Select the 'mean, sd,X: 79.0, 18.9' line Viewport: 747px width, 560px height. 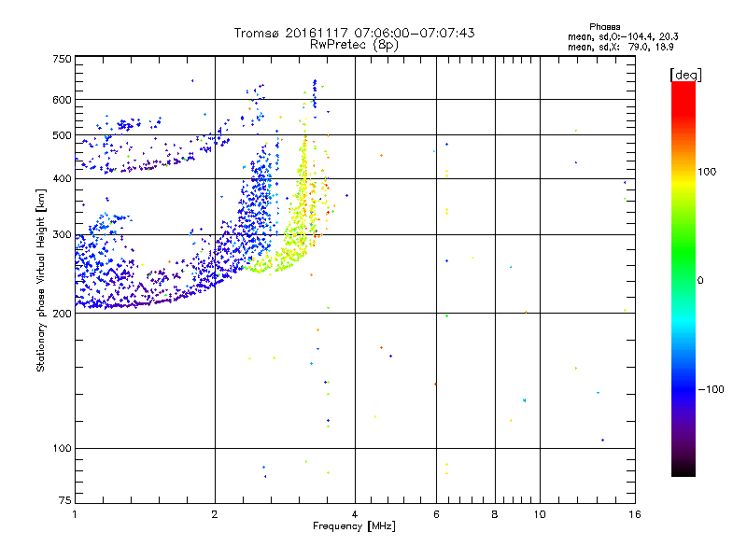coord(621,47)
